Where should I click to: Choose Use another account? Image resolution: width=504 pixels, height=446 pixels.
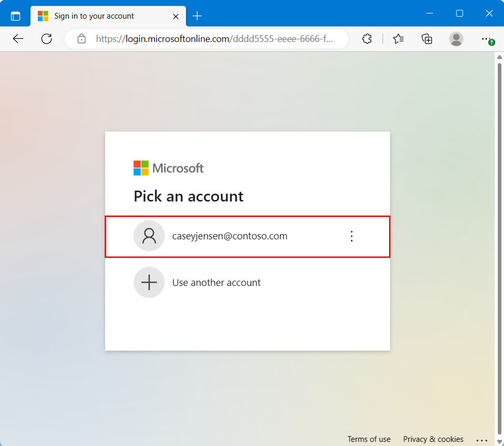pos(248,282)
